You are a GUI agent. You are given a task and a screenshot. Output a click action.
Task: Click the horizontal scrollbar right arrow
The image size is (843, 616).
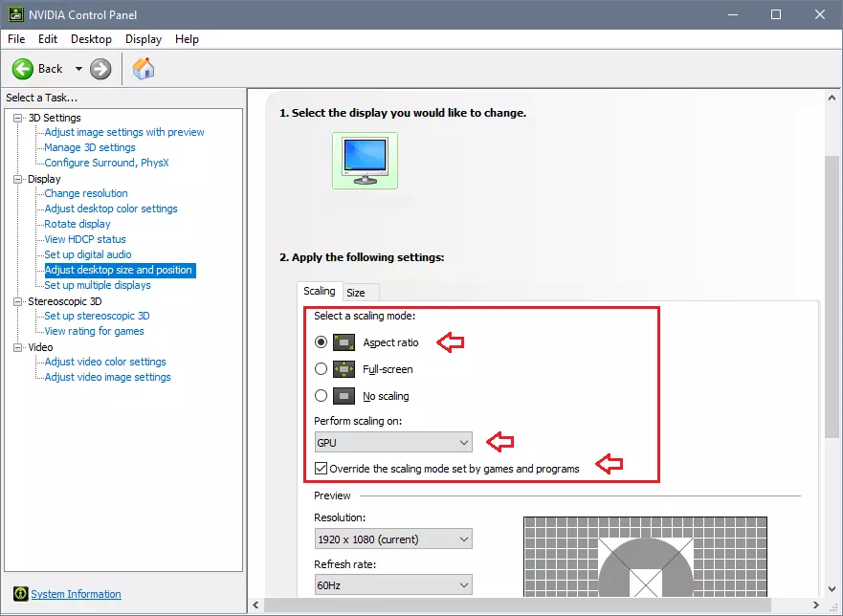pos(815,605)
